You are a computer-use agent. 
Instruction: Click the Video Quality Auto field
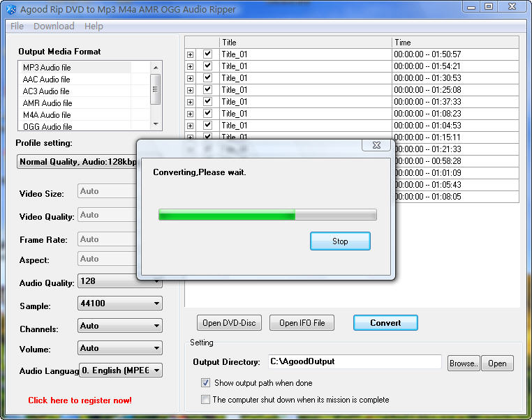[x=107, y=215]
